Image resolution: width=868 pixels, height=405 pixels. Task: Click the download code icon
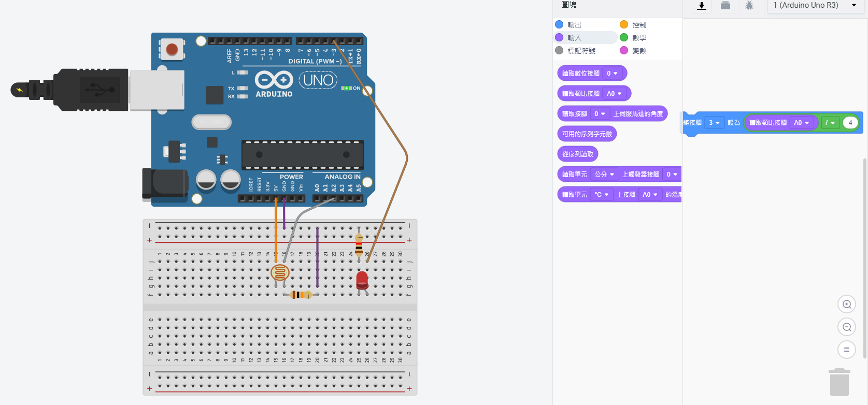702,6
